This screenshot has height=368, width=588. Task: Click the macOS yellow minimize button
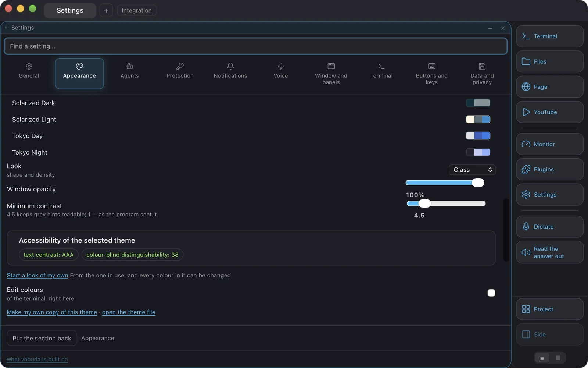click(x=21, y=8)
